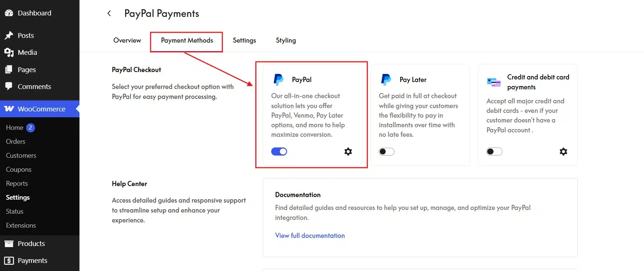Switch to the Overview tab
Viewport: 644px width, 271px height.
127,40
